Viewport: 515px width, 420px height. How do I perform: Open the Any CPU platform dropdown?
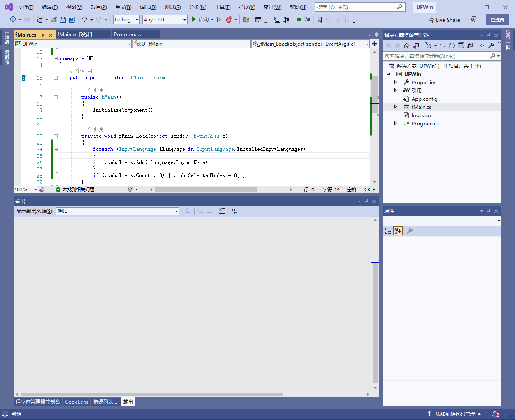(165, 20)
